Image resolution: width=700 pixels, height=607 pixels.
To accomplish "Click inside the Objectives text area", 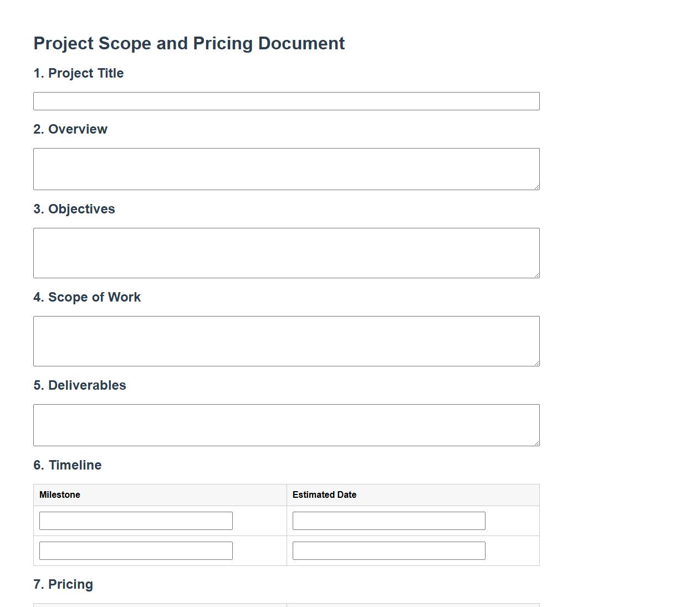I will 286,253.
